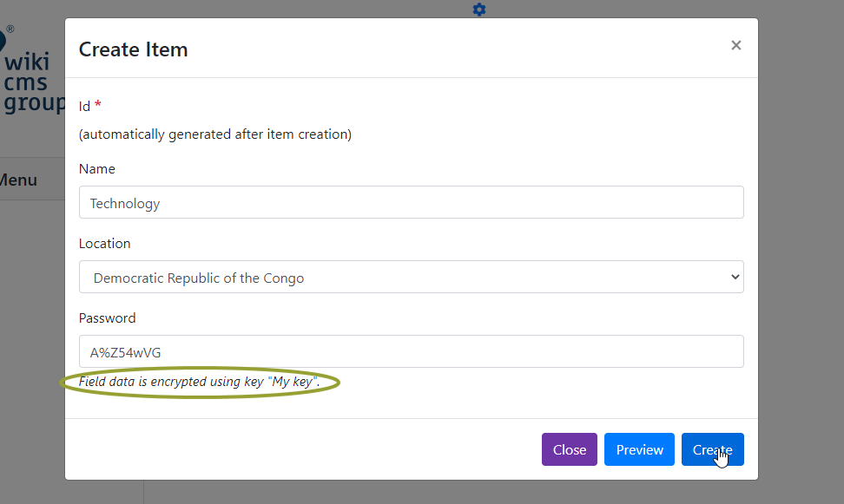Dismiss the Create Item dialog with X

click(735, 45)
